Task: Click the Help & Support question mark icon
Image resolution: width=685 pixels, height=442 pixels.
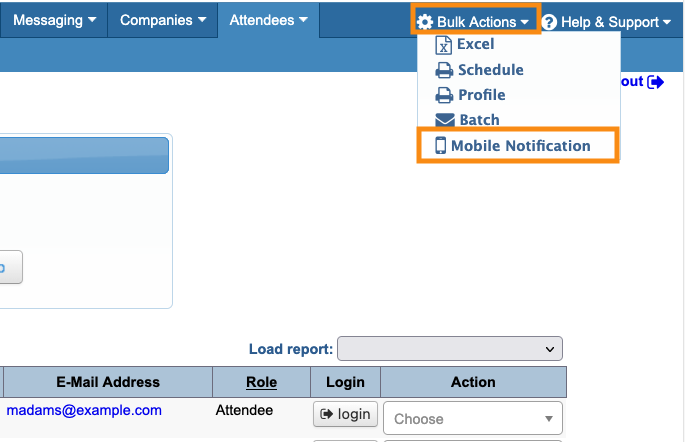Action: pos(549,22)
